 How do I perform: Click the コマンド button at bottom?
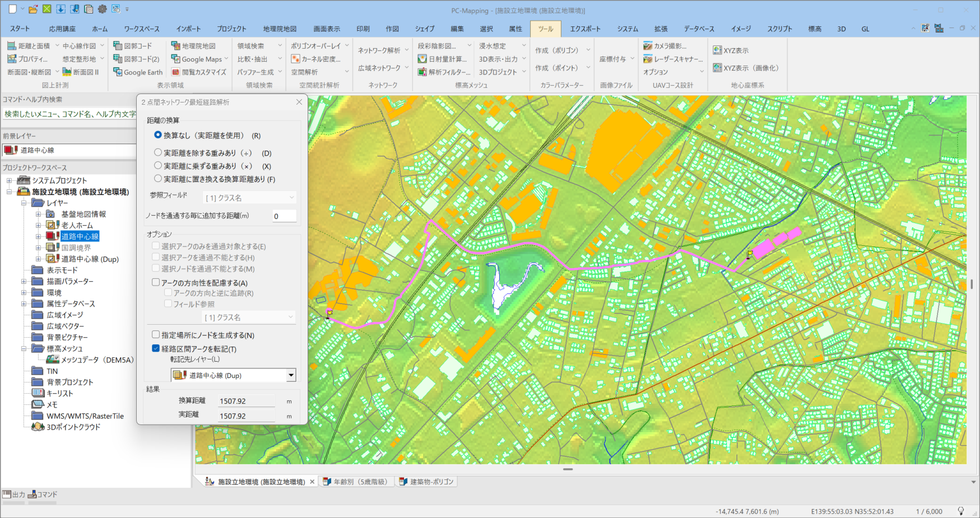pyautogui.click(x=43, y=494)
